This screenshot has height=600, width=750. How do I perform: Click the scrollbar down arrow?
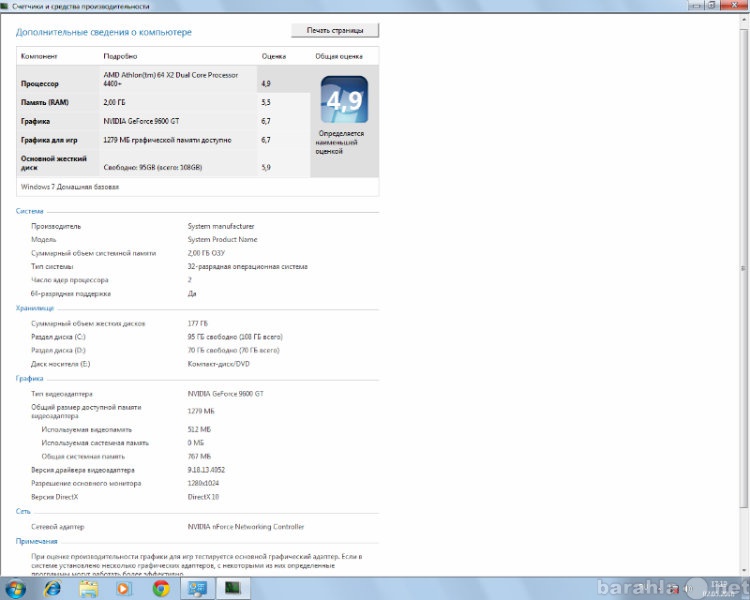(x=744, y=570)
